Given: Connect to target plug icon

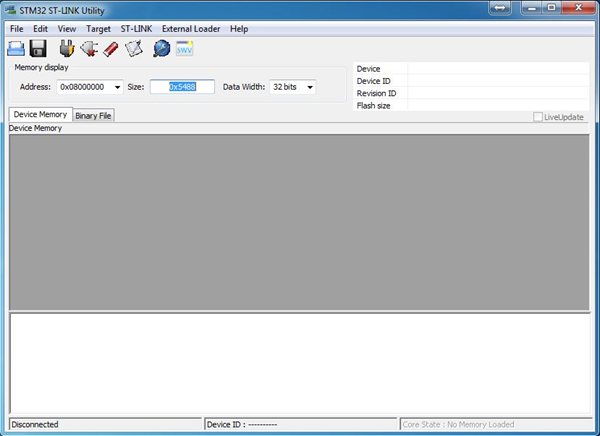Looking at the screenshot, I should [x=67, y=49].
